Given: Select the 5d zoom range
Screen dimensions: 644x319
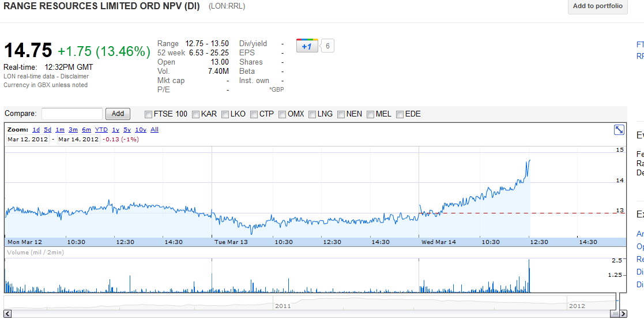Looking at the screenshot, I should (x=48, y=130).
